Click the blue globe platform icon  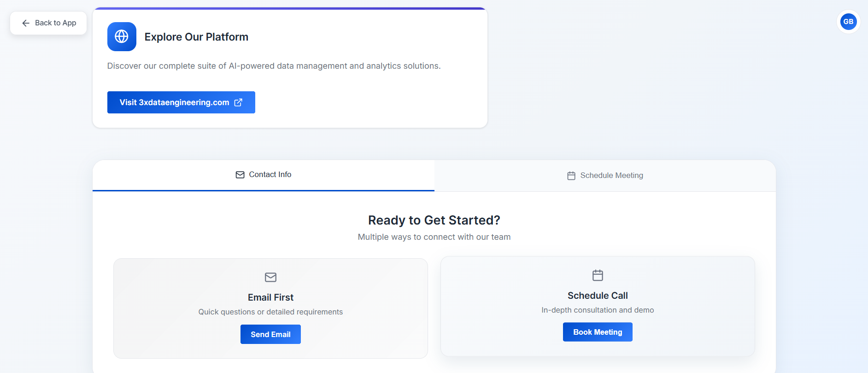pyautogui.click(x=122, y=36)
